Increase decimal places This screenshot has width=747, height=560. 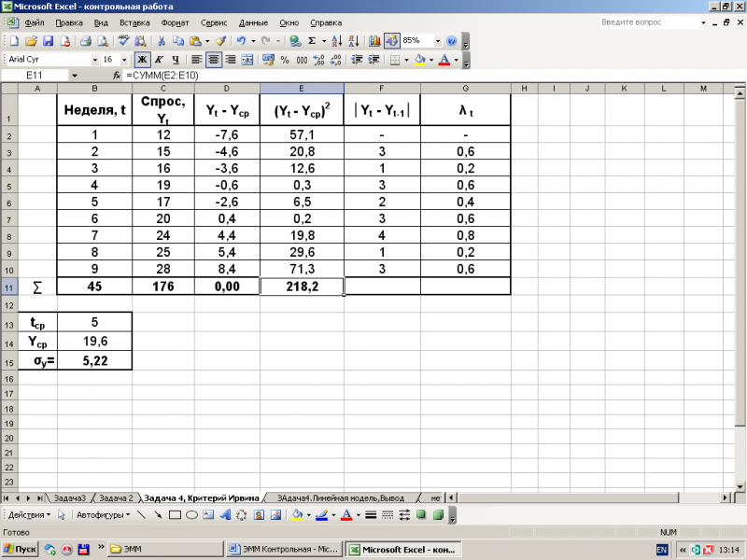click(318, 60)
